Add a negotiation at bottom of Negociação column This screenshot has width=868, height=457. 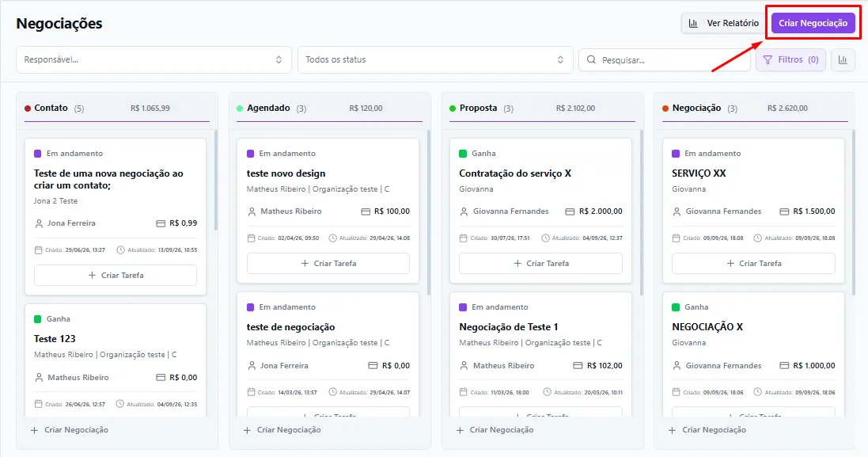coord(707,430)
